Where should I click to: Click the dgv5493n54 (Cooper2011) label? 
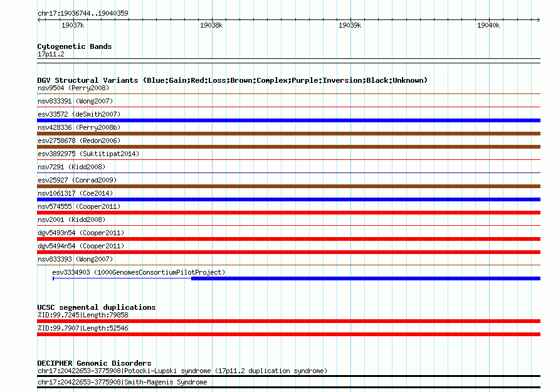pyautogui.click(x=81, y=233)
